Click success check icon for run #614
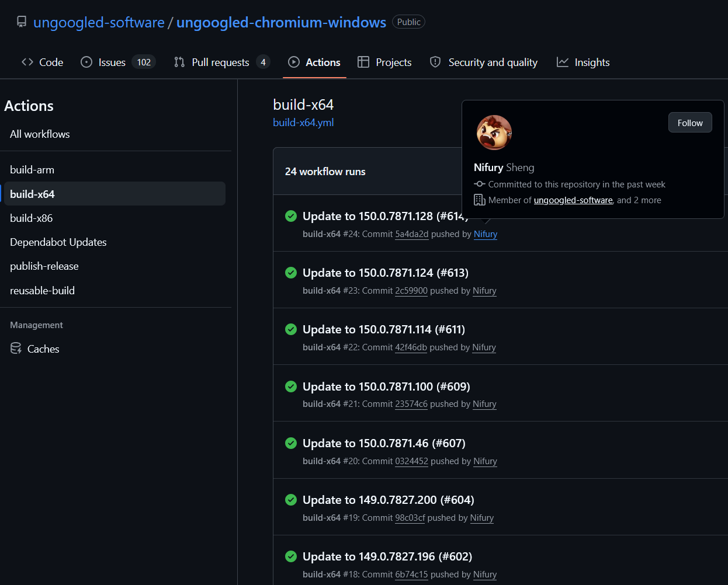 291,216
